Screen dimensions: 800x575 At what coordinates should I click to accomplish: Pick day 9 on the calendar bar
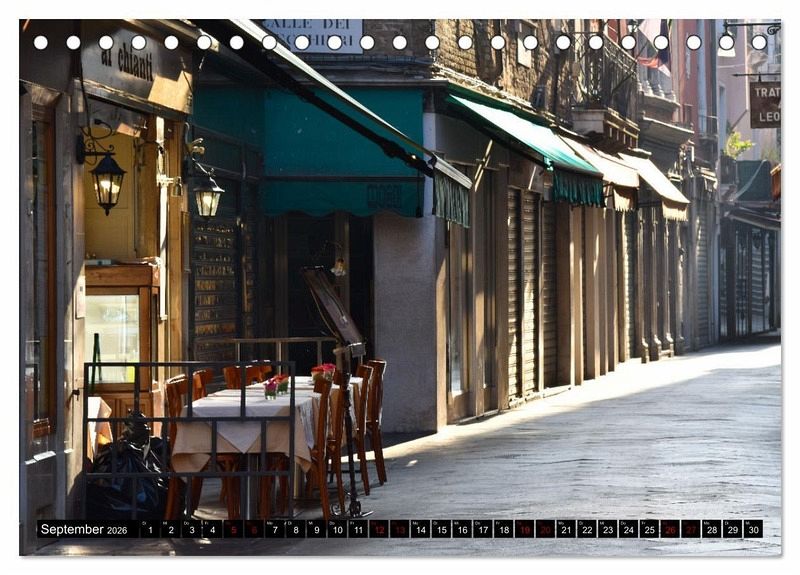click(x=316, y=530)
